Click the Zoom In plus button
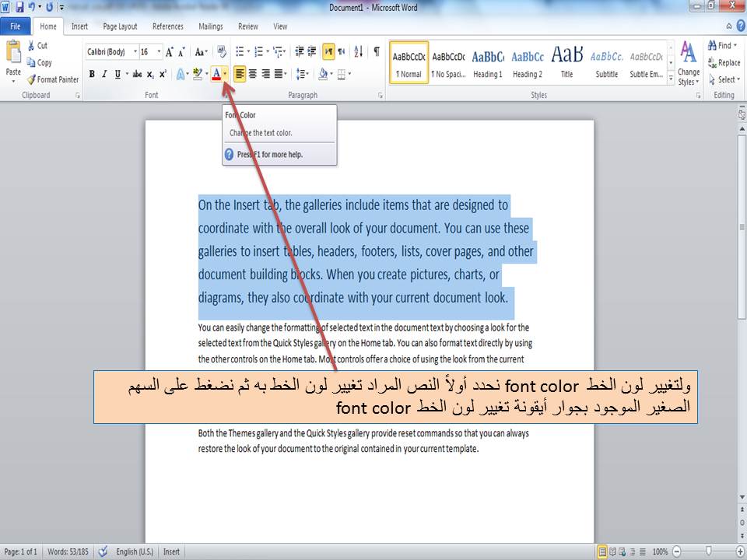This screenshot has height=560, width=747. 740,551
